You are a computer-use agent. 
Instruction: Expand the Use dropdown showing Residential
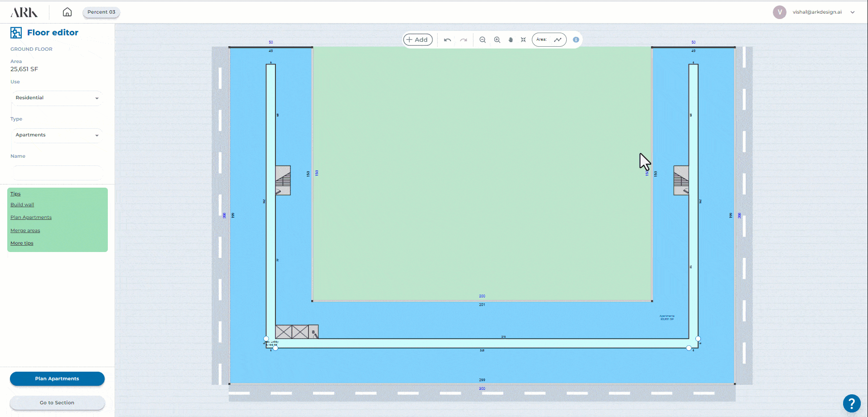(x=57, y=98)
